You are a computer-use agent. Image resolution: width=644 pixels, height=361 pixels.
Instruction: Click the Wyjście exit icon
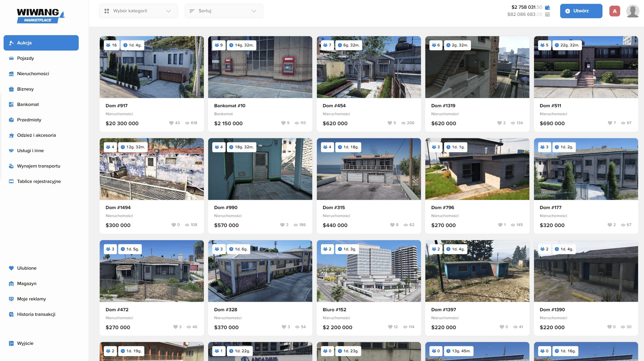click(11, 343)
